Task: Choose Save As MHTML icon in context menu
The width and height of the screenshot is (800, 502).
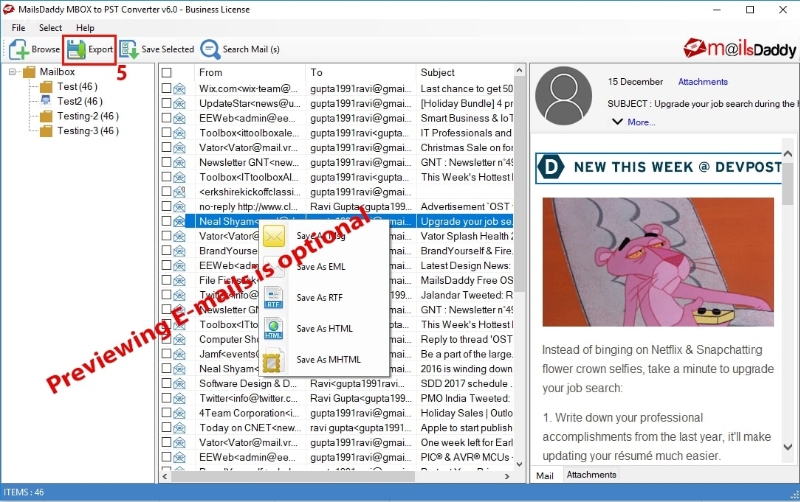Action: (x=275, y=359)
